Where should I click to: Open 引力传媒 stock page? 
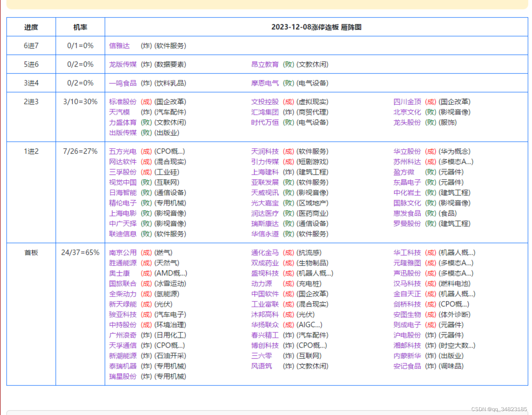[265, 162]
